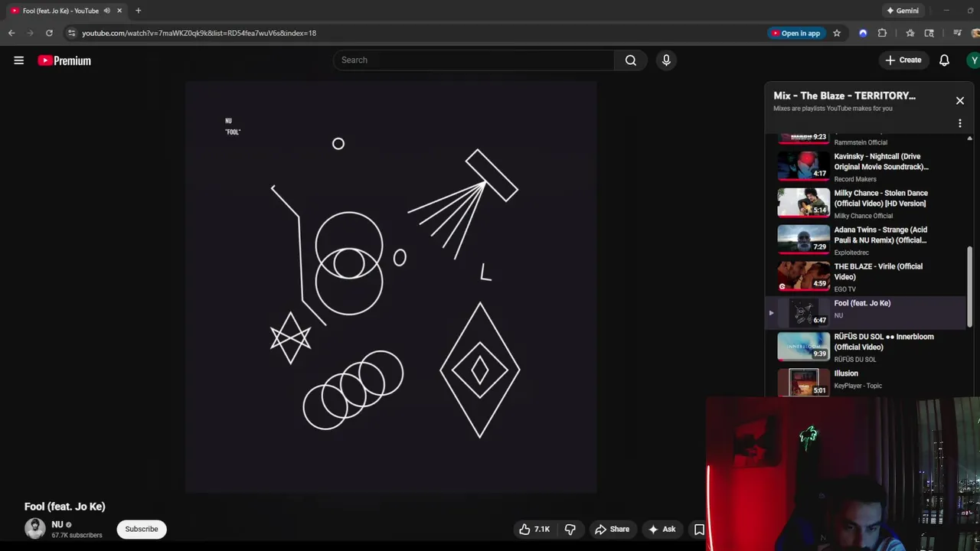
Task: Focus the YouTube search field
Action: tap(474, 60)
